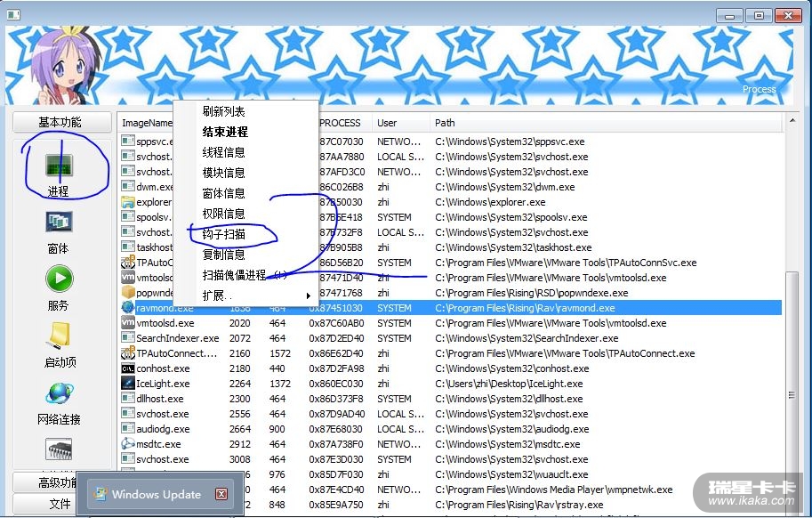The image size is (812, 518).
Task: Click the anime girl banner avatar
Action: click(x=65, y=65)
